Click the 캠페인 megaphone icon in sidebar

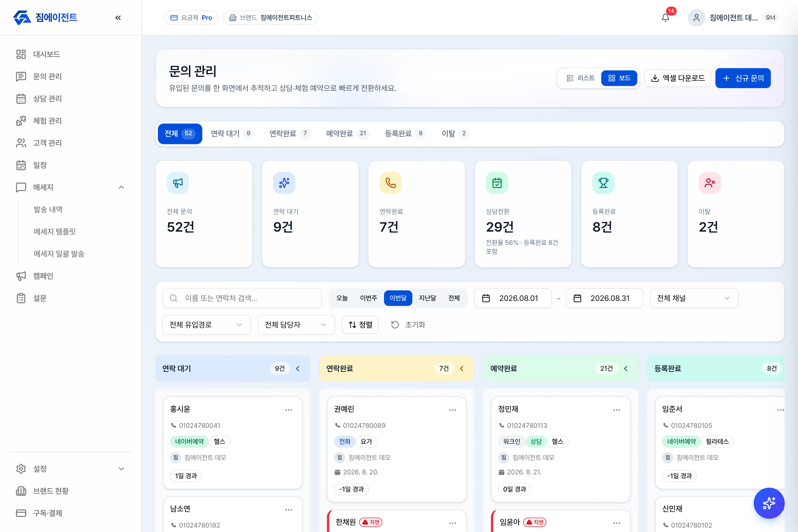pyautogui.click(x=21, y=276)
